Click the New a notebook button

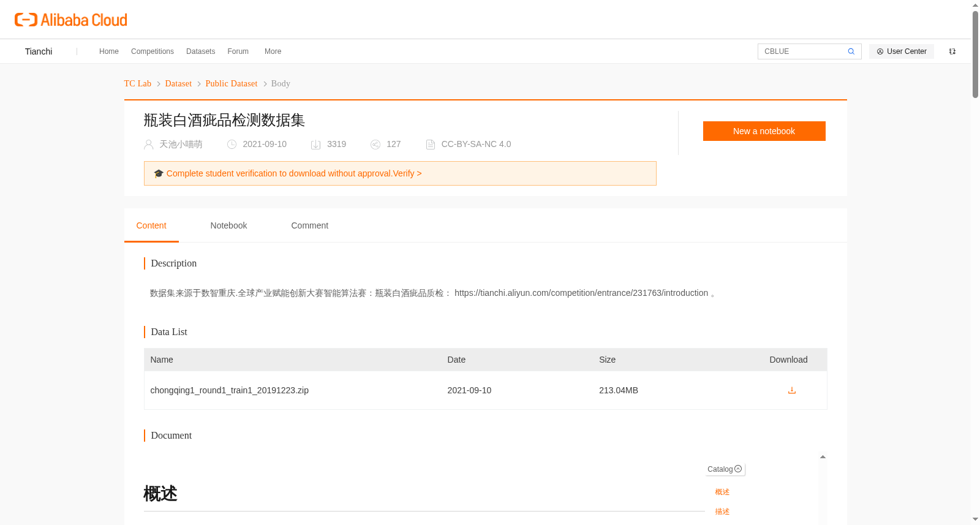(764, 131)
